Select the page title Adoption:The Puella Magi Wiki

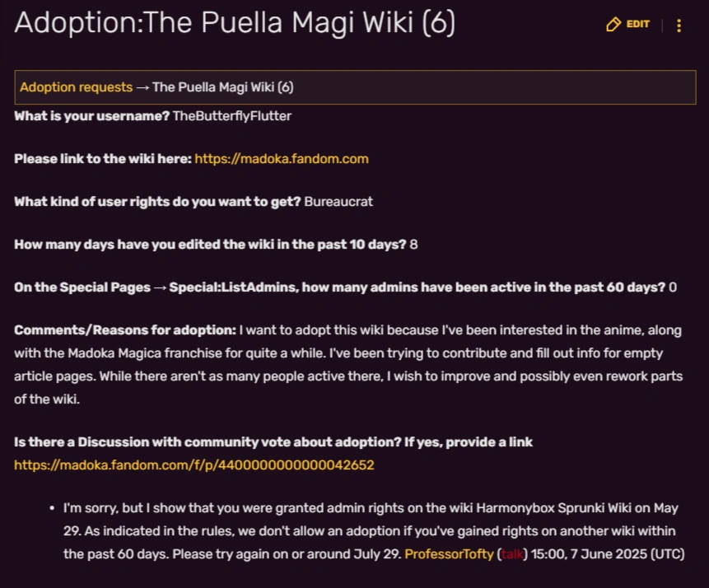pyautogui.click(x=235, y=22)
